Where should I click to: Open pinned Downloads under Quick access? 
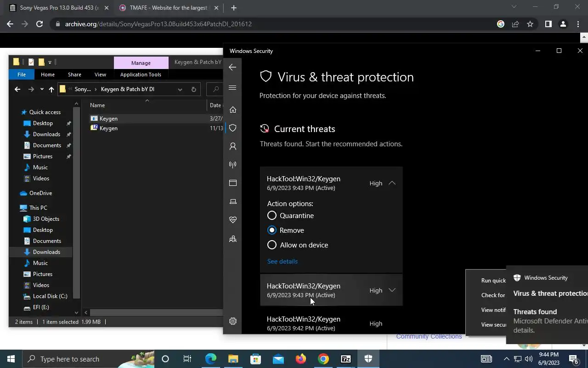46,134
